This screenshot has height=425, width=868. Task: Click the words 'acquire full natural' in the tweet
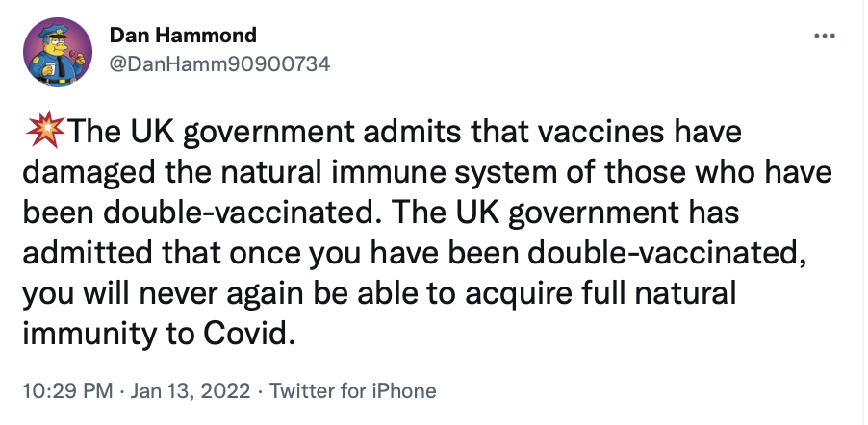(600, 294)
